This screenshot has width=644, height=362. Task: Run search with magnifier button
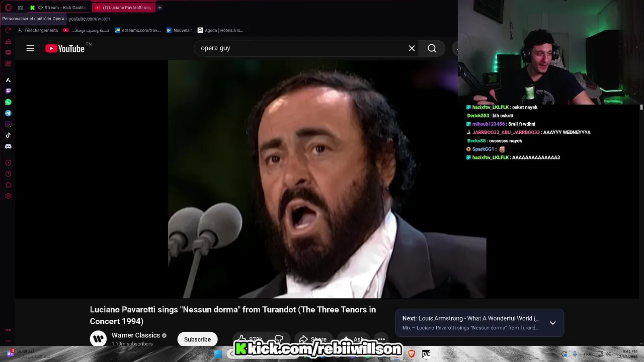(x=432, y=48)
